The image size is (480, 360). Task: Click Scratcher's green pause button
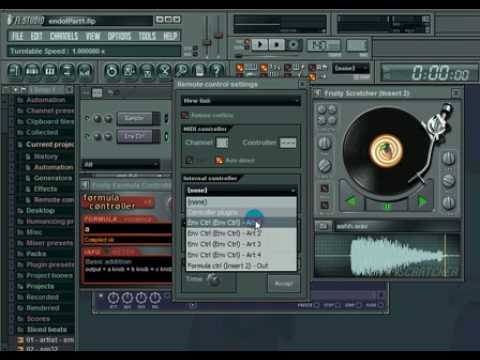[387, 206]
